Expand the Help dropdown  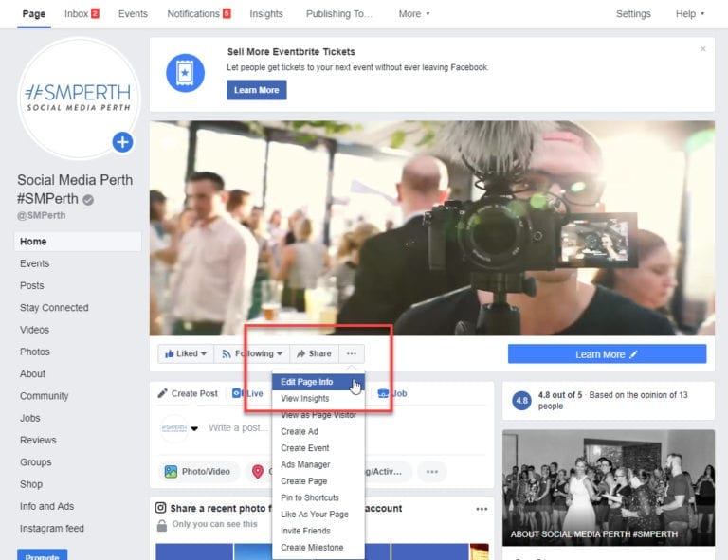coord(689,14)
